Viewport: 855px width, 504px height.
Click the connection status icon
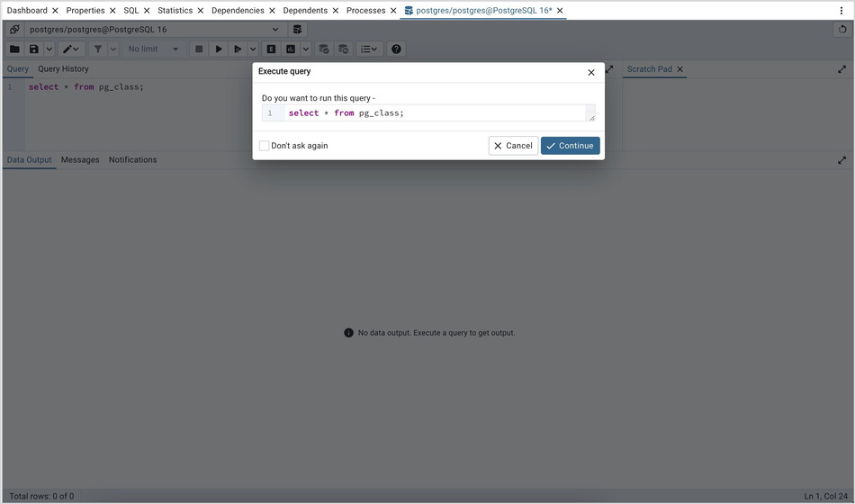tap(14, 30)
